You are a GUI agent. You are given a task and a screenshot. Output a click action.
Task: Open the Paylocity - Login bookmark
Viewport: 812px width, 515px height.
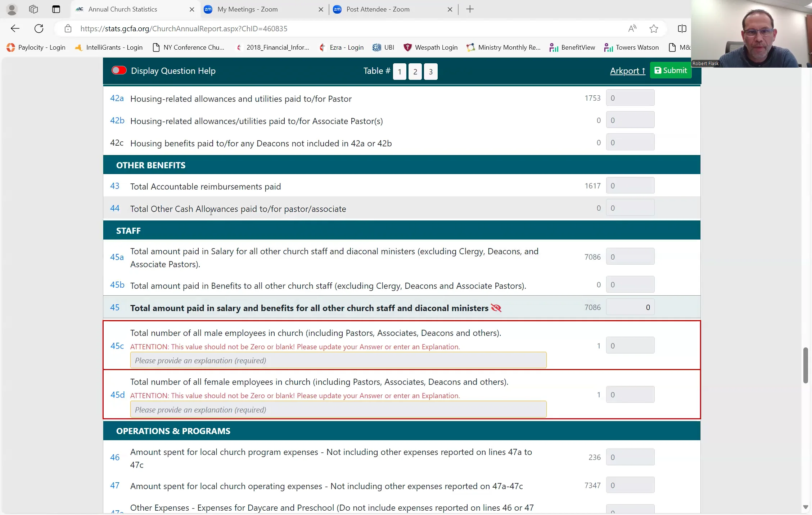coord(36,47)
